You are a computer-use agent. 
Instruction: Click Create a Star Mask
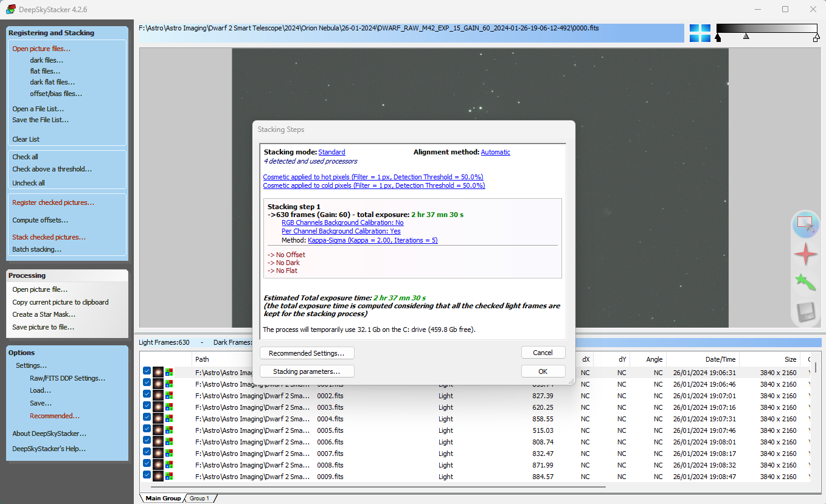44,314
